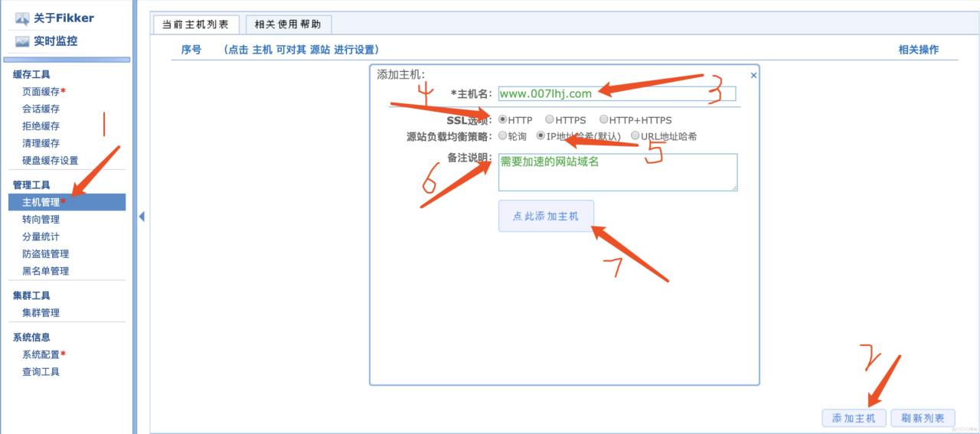Go to 防盗链管理
The image size is (980, 434).
click(x=45, y=254)
